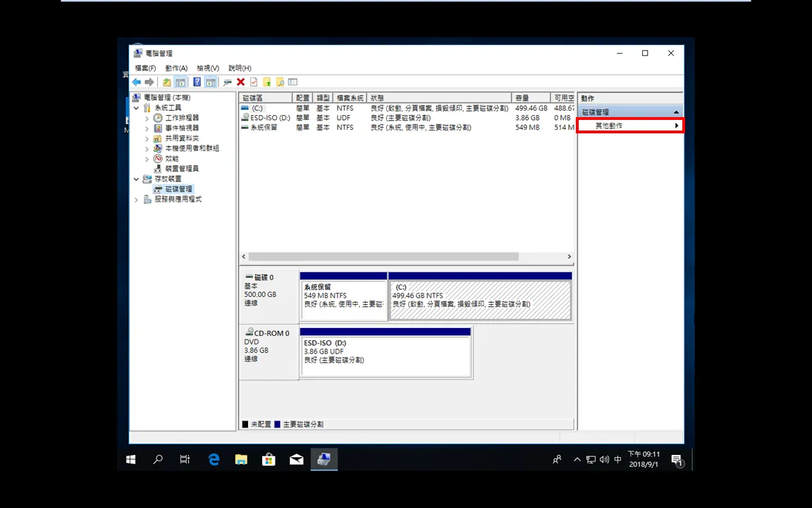Open the 檢視(V) menu
This screenshot has width=812, height=508.
point(208,68)
